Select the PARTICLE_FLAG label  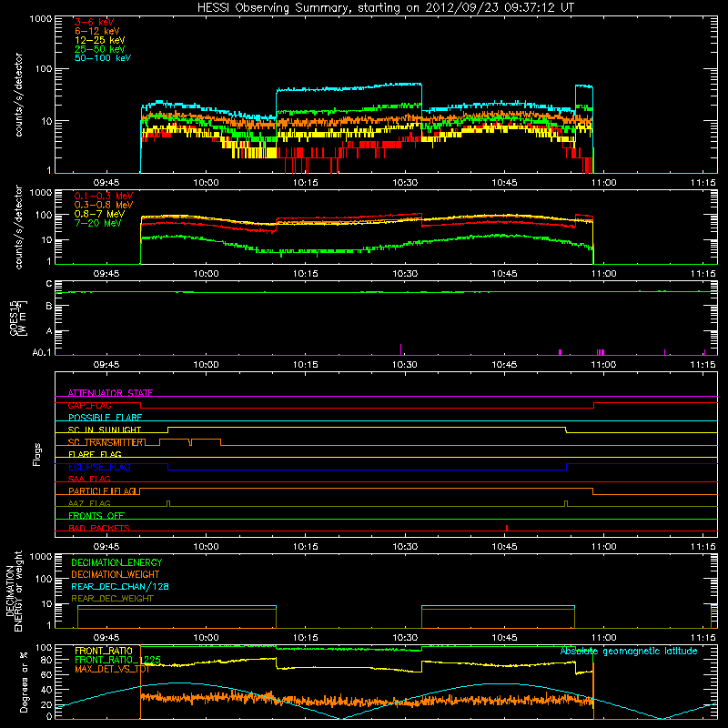(x=103, y=490)
